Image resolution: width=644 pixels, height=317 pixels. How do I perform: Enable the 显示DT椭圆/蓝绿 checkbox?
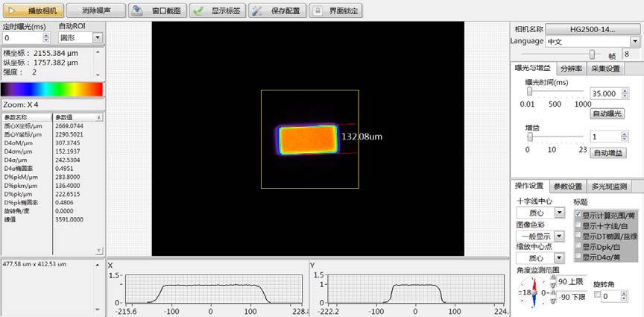[578, 236]
